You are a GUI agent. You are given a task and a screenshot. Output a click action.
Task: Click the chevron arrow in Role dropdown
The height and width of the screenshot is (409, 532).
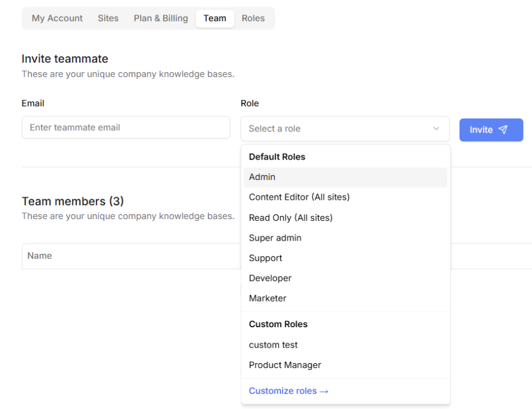click(x=436, y=129)
